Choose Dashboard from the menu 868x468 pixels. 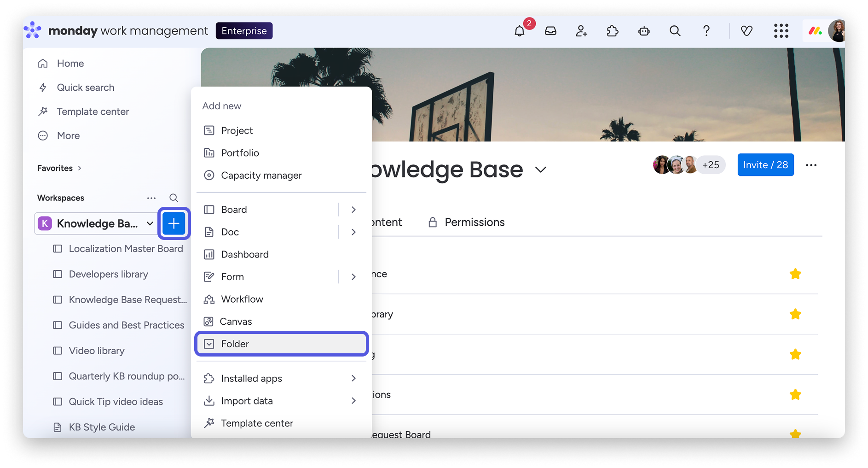(x=281, y=254)
